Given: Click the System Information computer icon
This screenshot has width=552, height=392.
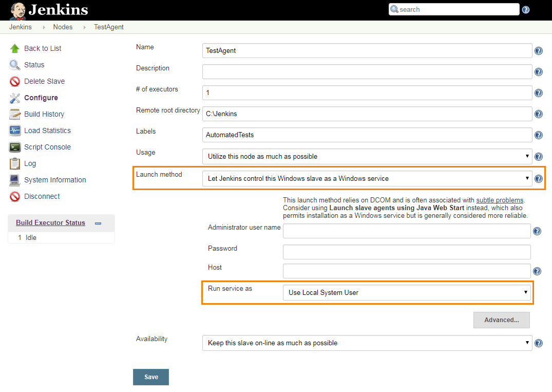Looking at the screenshot, I should tap(15, 180).
